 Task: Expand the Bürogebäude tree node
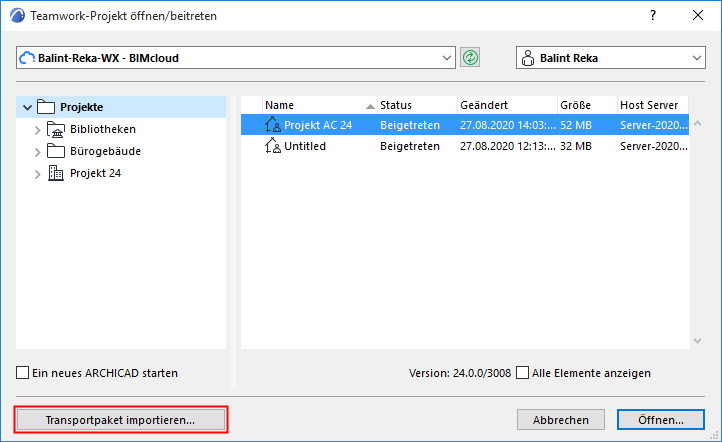click(x=37, y=152)
